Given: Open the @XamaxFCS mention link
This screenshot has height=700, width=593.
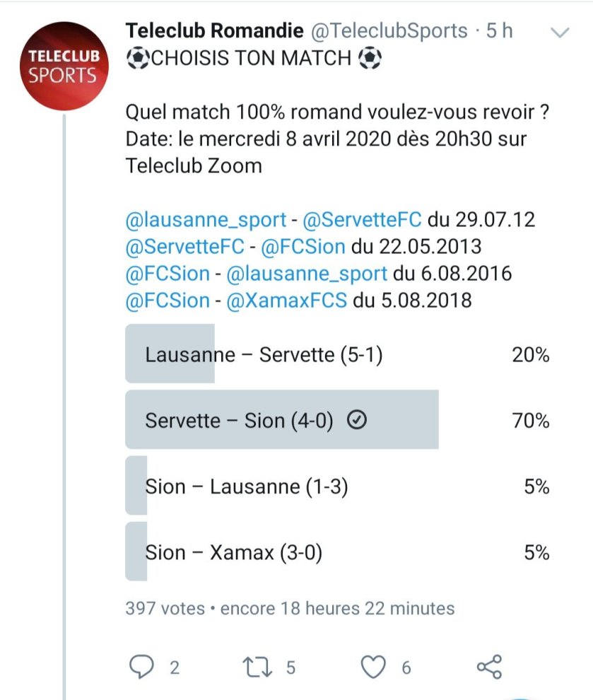Looking at the screenshot, I should pyautogui.click(x=286, y=301).
